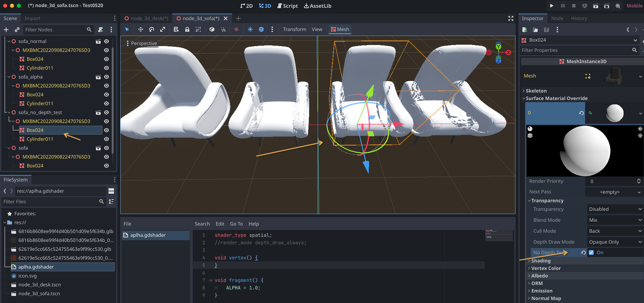Hide the sofa node via eye icon
644x303 pixels.
tap(106, 148)
